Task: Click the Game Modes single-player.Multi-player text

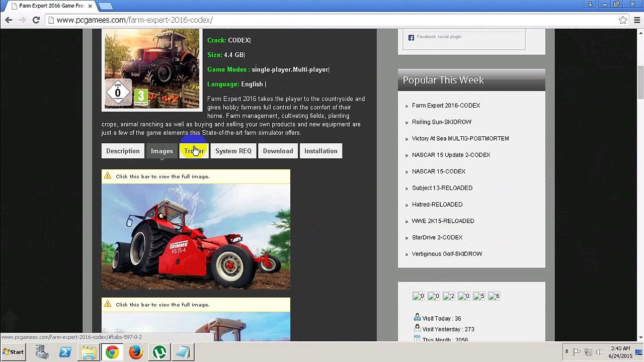Action: [268, 69]
